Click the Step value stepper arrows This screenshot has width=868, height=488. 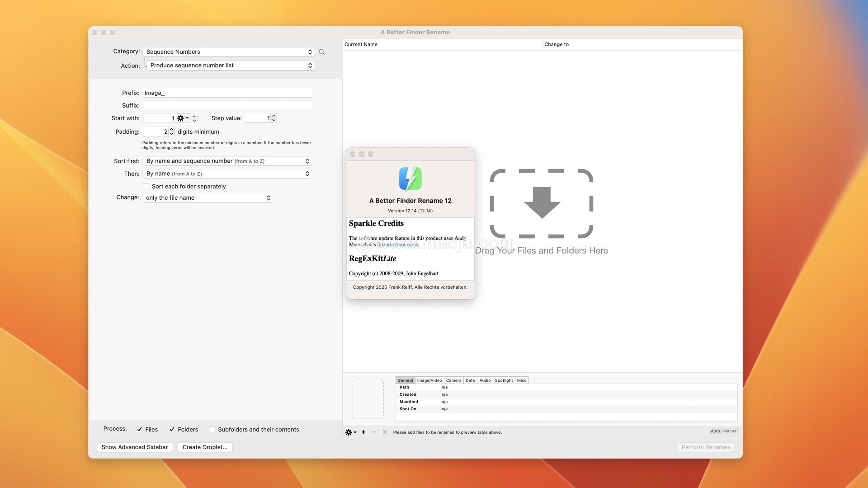coord(274,118)
